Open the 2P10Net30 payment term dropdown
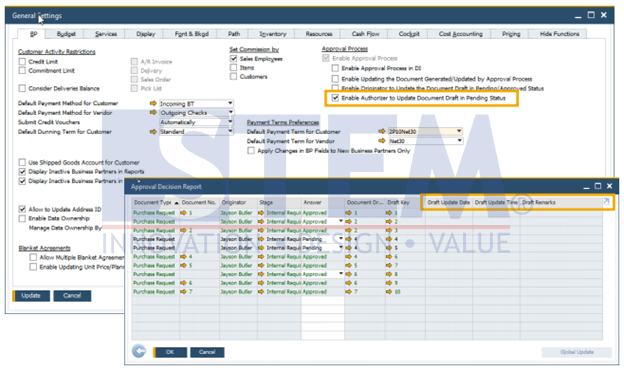 (459, 131)
